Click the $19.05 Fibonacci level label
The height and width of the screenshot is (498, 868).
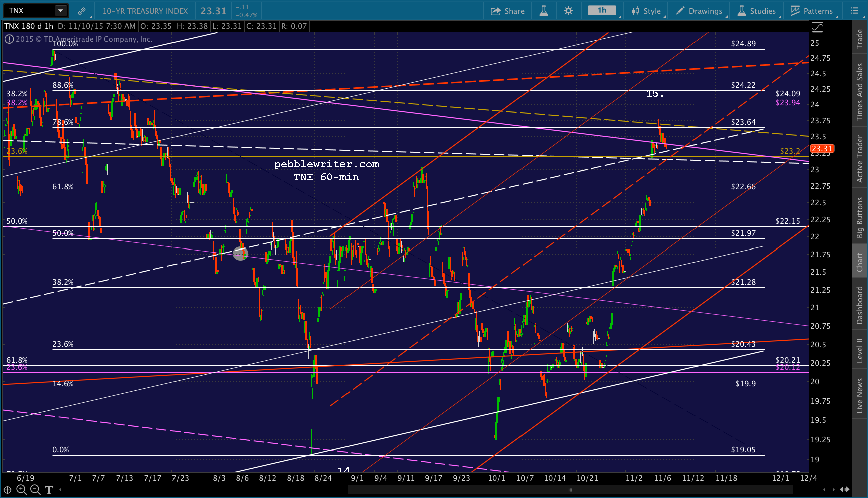(743, 450)
